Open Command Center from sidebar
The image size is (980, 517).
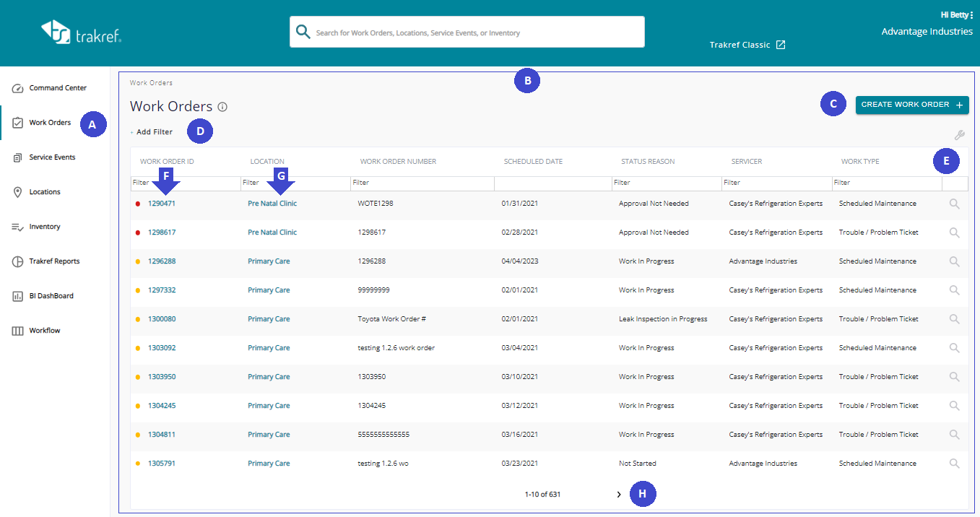click(58, 88)
